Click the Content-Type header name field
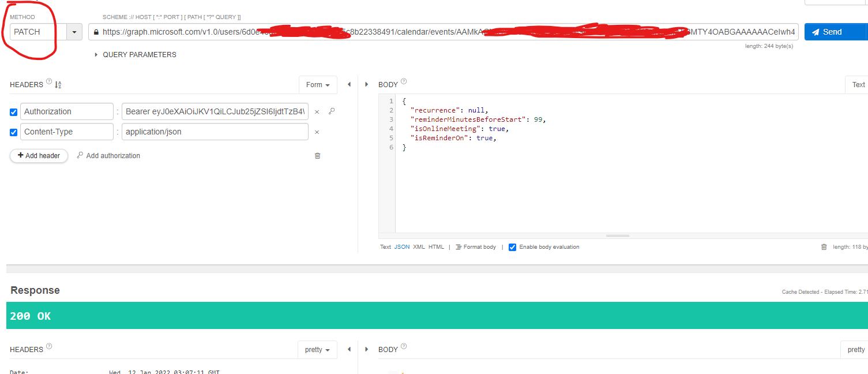The width and height of the screenshot is (868, 374). click(67, 132)
